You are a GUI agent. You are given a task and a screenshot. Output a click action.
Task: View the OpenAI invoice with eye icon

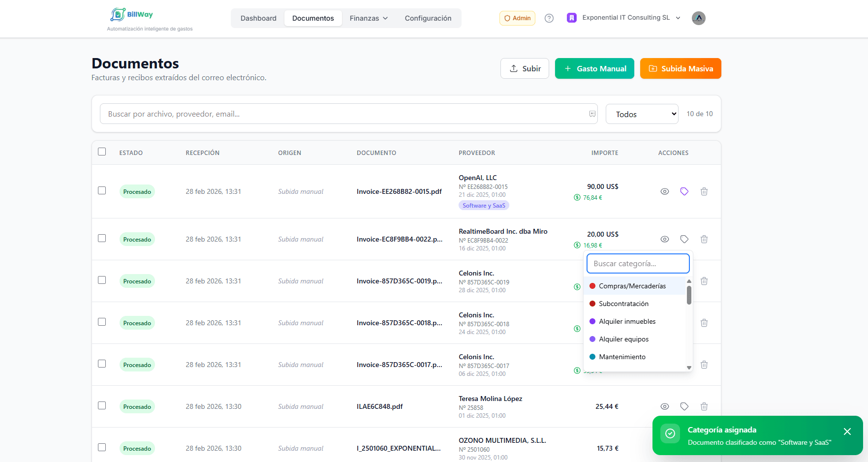(x=664, y=191)
